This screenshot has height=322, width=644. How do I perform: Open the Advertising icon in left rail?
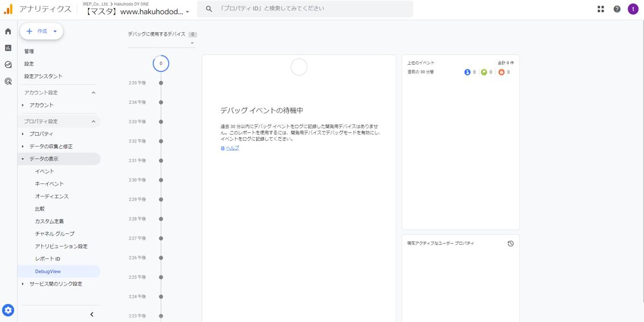coord(8,81)
